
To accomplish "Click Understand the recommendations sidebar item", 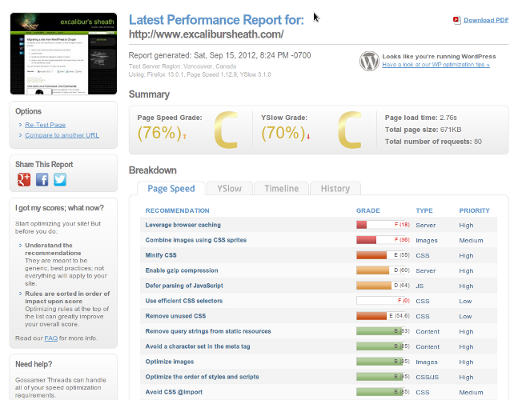I will (53, 249).
